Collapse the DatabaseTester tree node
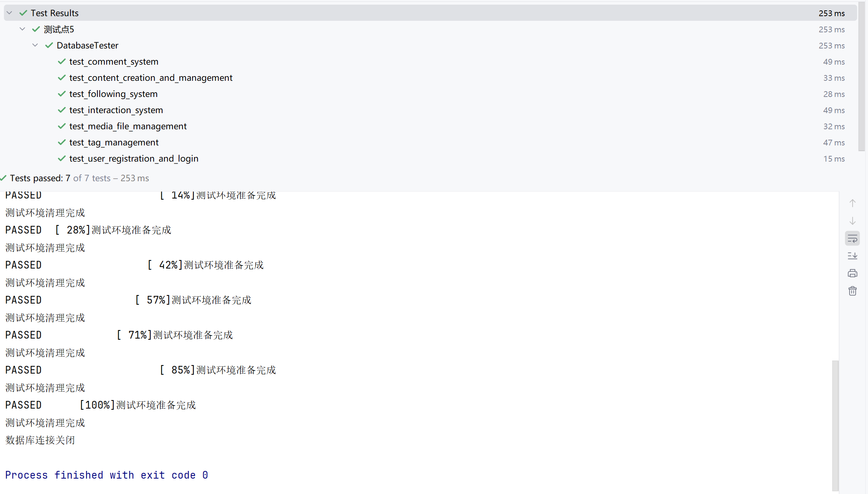 point(35,45)
